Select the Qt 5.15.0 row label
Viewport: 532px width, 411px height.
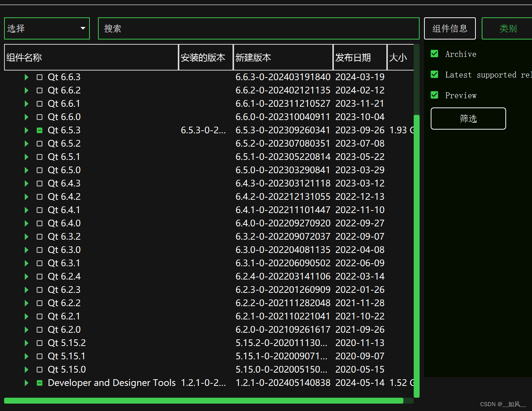pos(67,370)
